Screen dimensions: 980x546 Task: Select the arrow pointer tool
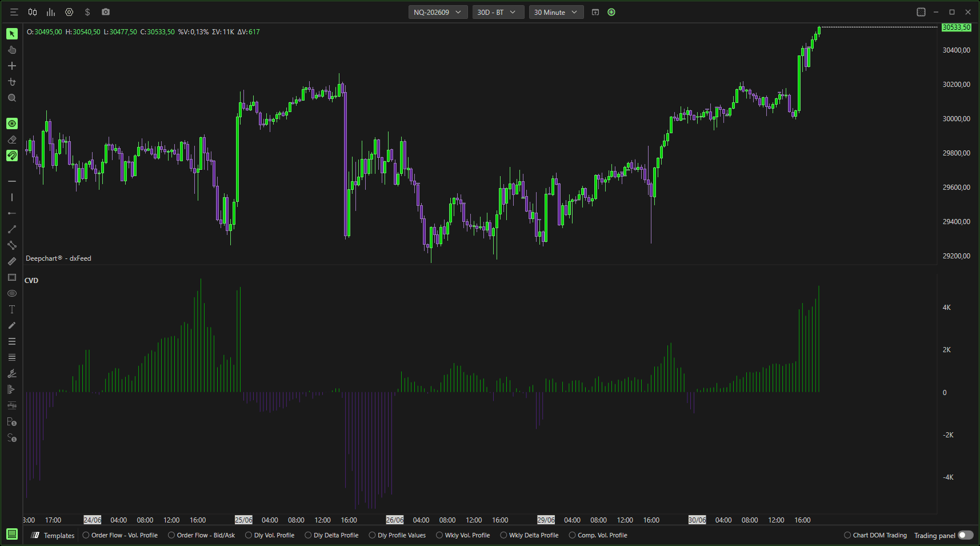click(12, 34)
